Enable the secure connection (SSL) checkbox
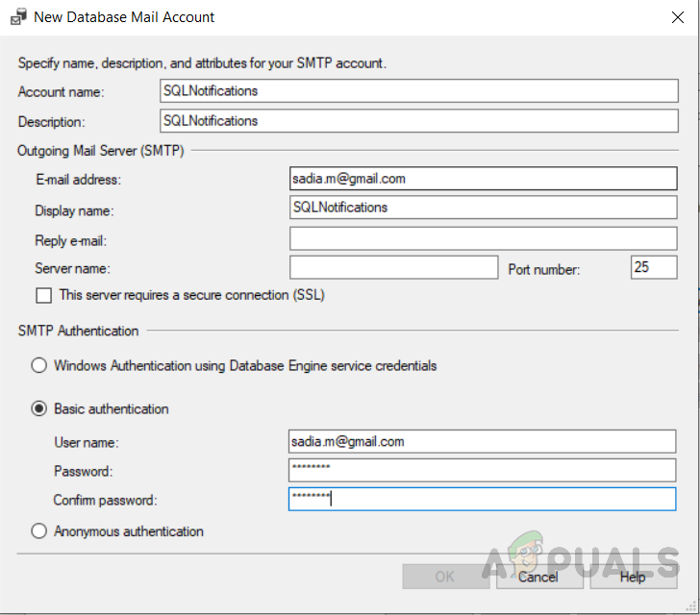The height and width of the screenshot is (615, 700). (43, 296)
